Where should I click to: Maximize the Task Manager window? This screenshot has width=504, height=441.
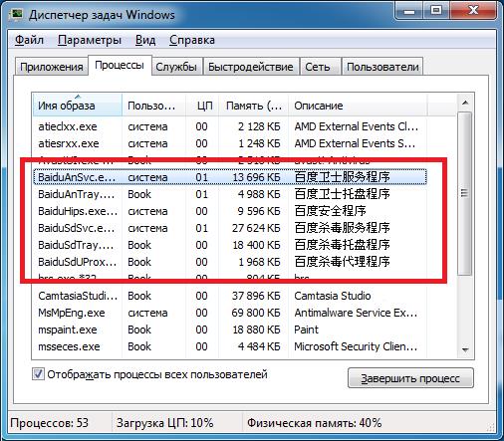pyautogui.click(x=436, y=11)
